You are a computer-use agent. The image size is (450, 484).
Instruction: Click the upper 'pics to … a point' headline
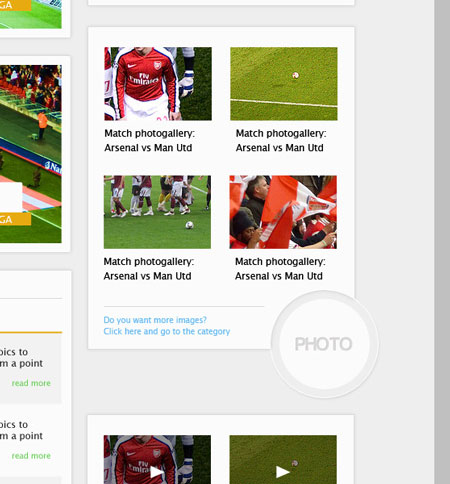(21, 358)
